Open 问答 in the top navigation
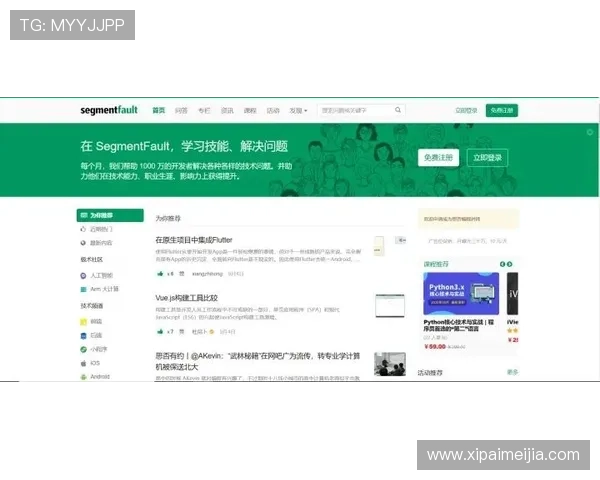 (181, 111)
